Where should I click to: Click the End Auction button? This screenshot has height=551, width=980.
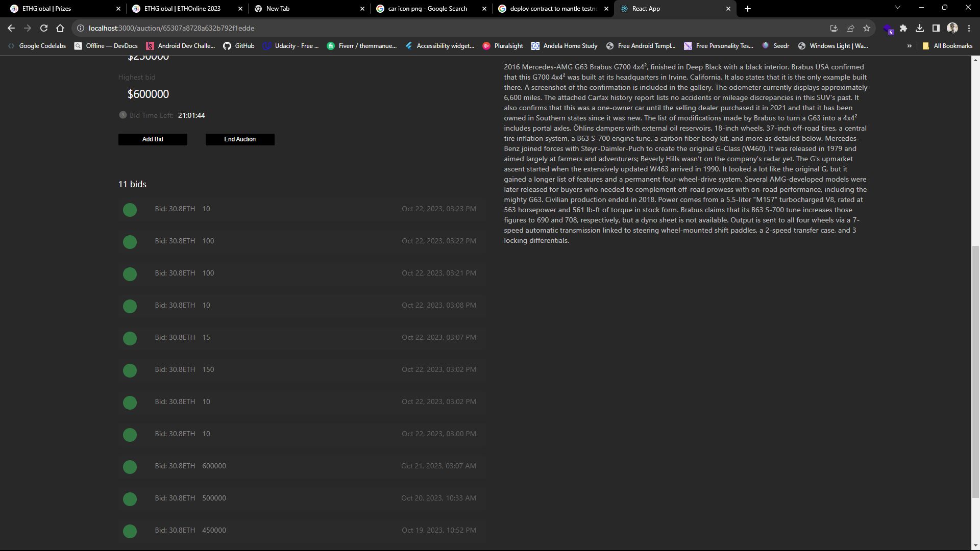[240, 139]
